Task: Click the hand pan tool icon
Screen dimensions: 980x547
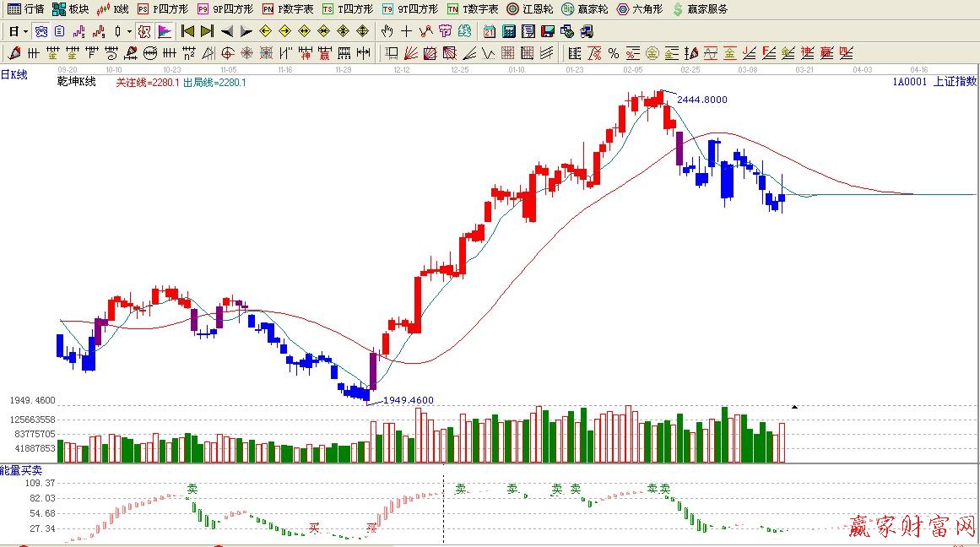Action: tap(387, 31)
